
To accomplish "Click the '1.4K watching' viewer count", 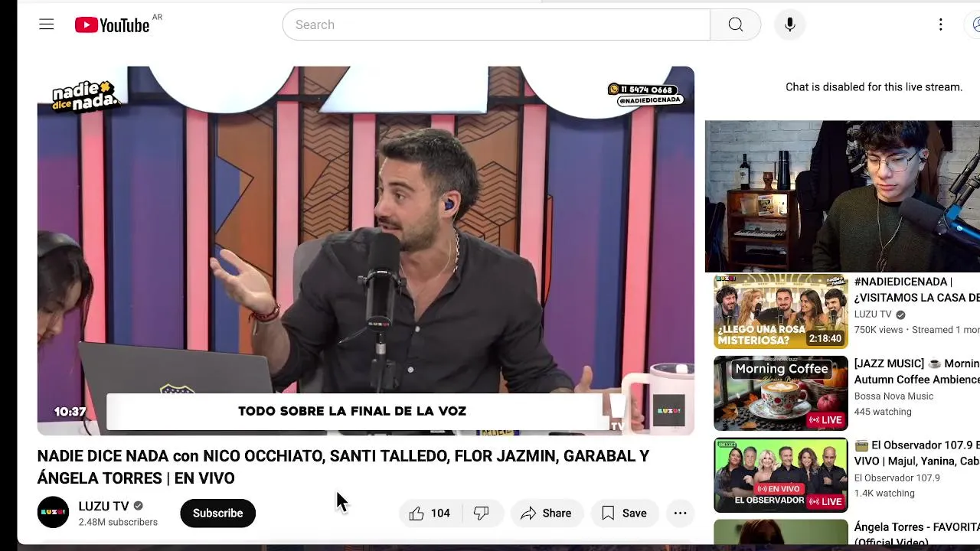I will click(x=884, y=494).
